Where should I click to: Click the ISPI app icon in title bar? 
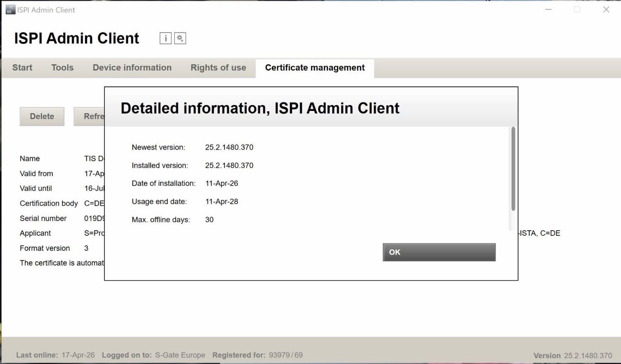pos(10,10)
